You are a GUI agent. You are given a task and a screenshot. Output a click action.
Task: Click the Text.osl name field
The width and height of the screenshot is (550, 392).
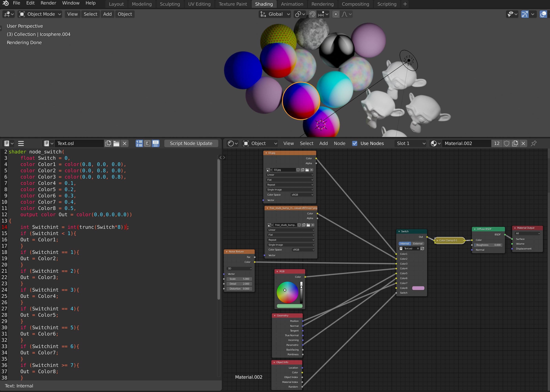coord(79,143)
